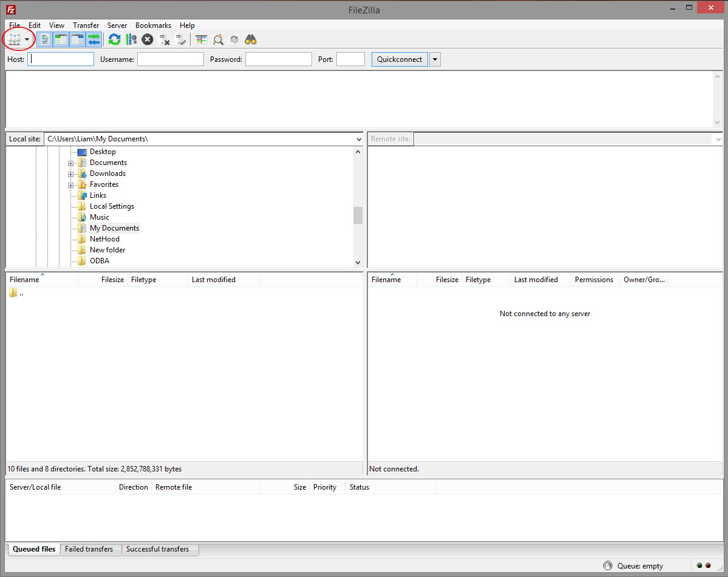Screen dimensions: 728x577
Task: Click the local tree vertical scrollbar thumb
Action: [x=358, y=215]
